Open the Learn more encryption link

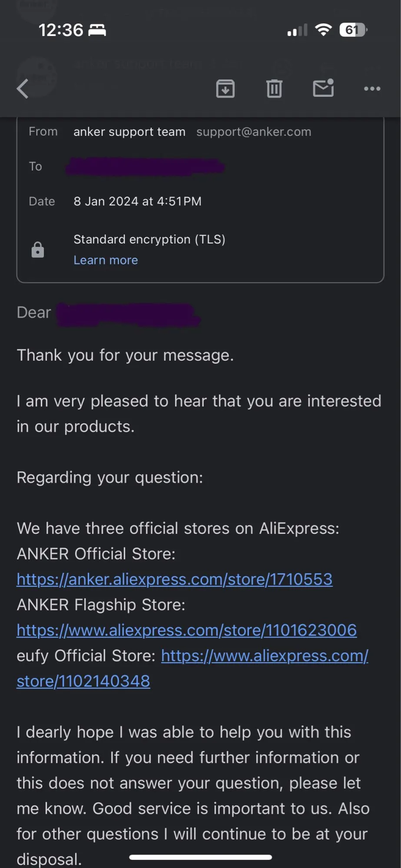(106, 260)
